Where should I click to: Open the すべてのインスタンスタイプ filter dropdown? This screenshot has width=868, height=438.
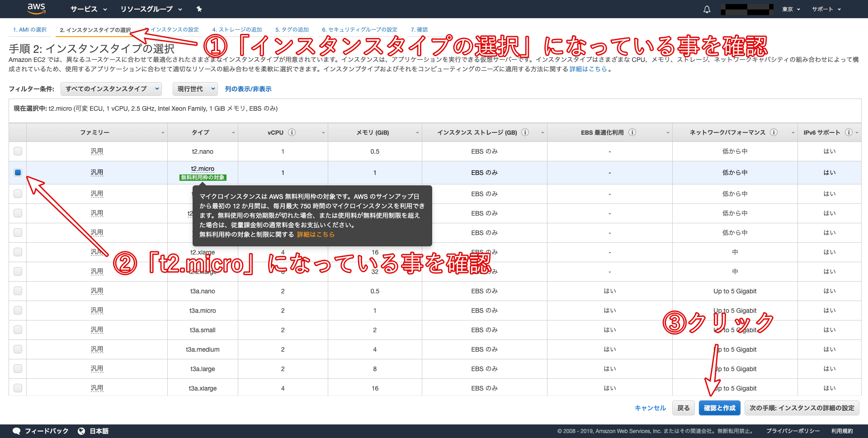coord(111,89)
